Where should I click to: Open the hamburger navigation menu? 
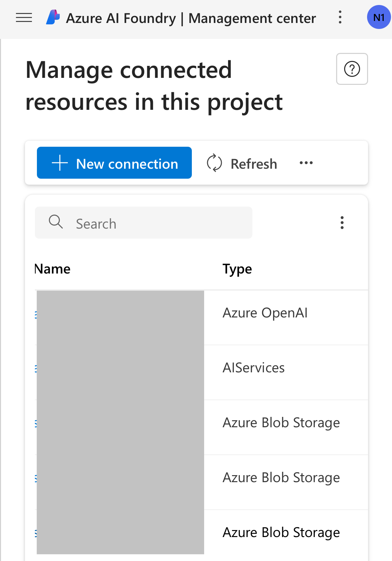tap(24, 18)
